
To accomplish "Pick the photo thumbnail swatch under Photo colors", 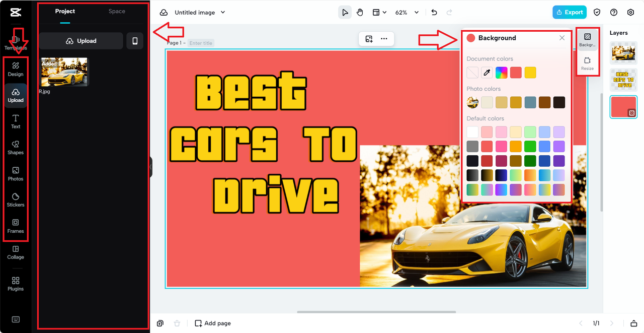I will 472,102.
